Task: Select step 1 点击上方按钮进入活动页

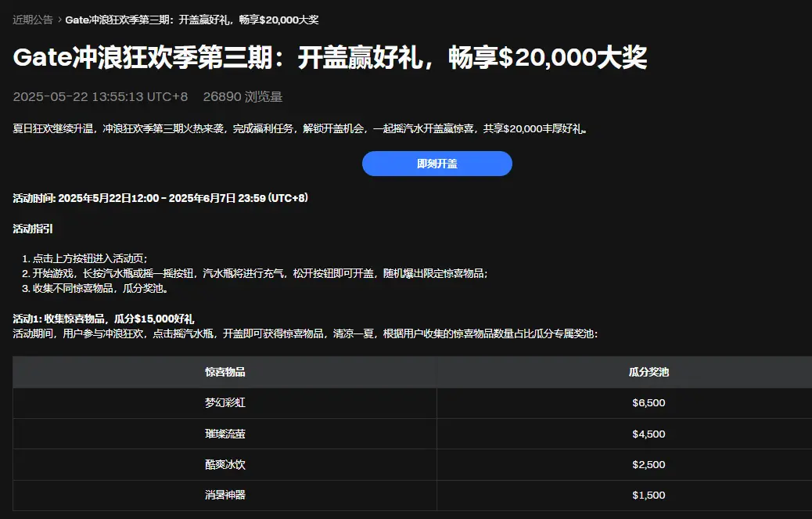Action: (x=85, y=258)
